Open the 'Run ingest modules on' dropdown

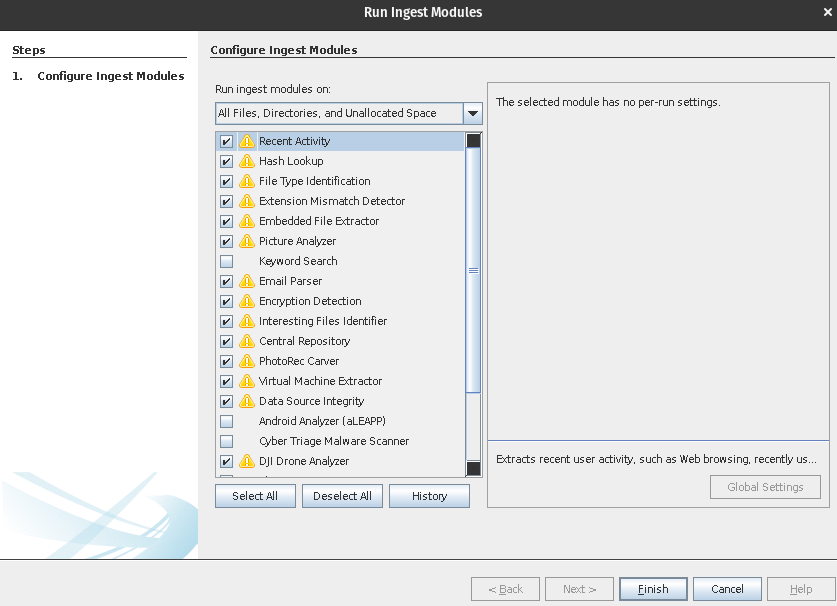(471, 113)
